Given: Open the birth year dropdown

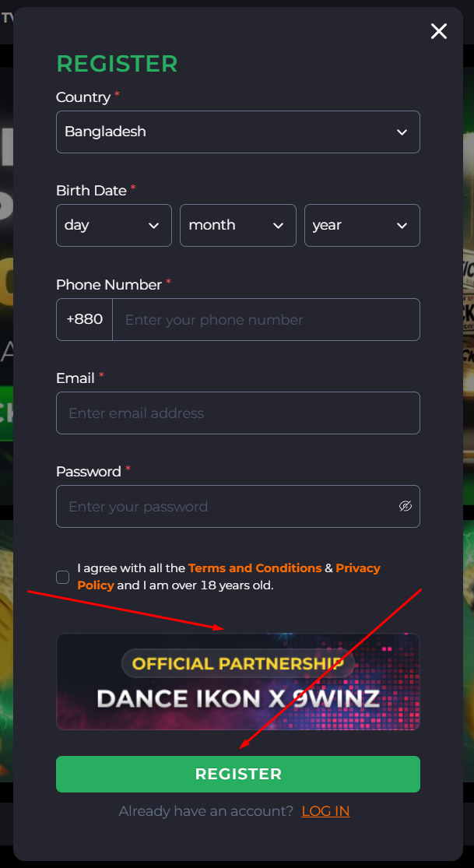Looking at the screenshot, I should coord(361,225).
